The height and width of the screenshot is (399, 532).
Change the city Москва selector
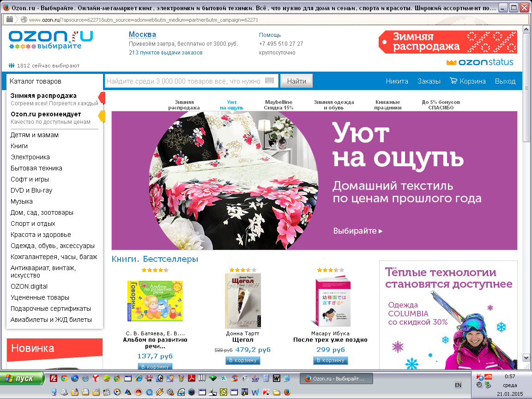point(142,35)
